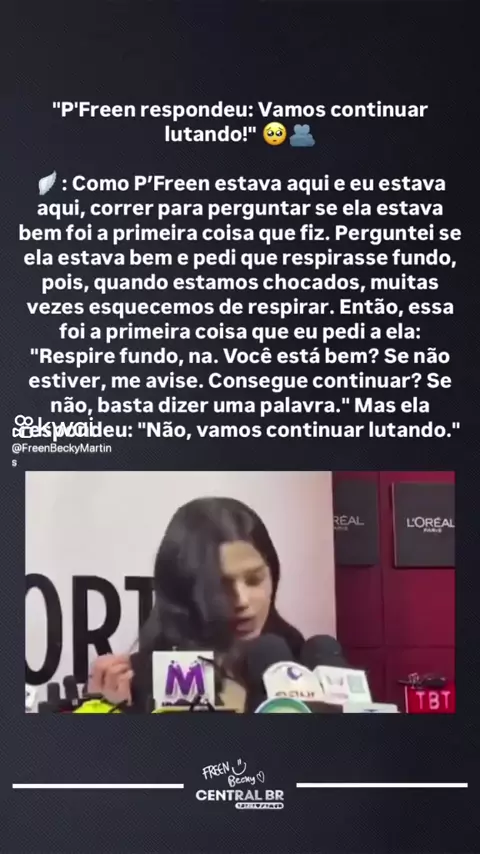
Task: Click the red TBT box
Action: (x=430, y=700)
